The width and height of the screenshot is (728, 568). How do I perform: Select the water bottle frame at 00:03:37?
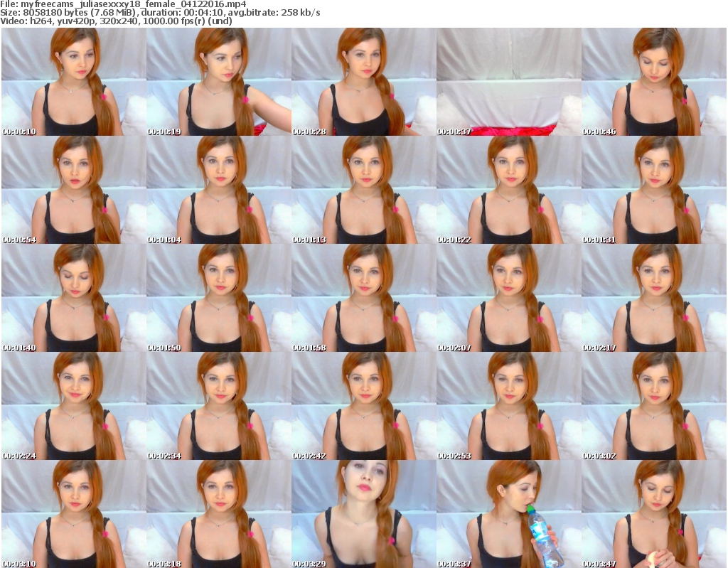pos(508,514)
